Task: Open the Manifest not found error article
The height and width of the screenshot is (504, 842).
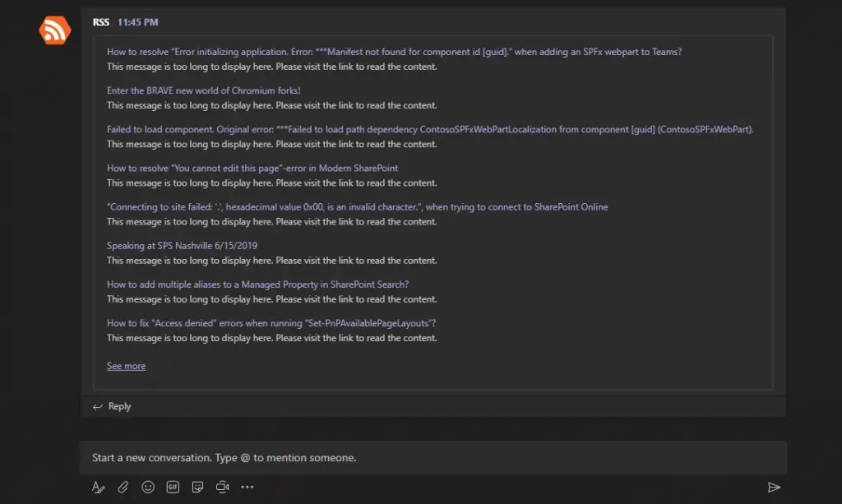Action: [394, 52]
